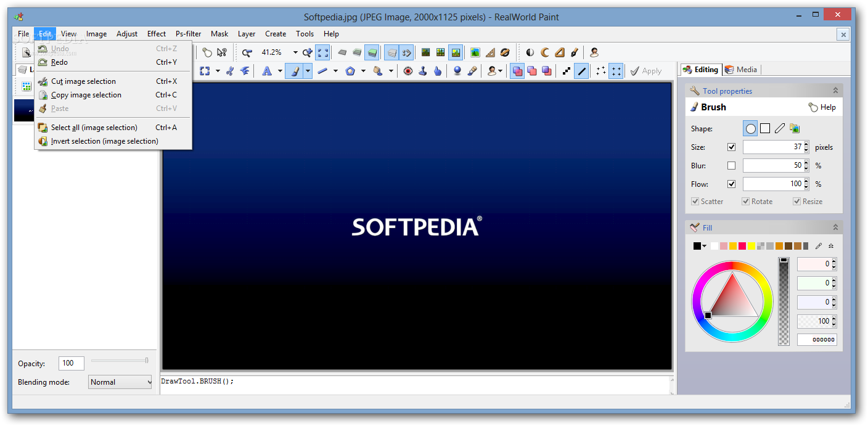Pick the white color swatch

coord(714,246)
